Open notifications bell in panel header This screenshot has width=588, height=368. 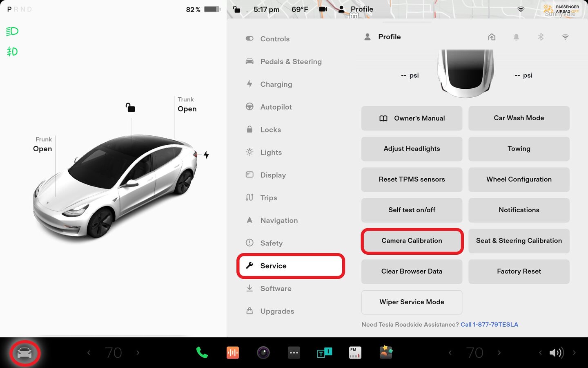click(x=516, y=37)
